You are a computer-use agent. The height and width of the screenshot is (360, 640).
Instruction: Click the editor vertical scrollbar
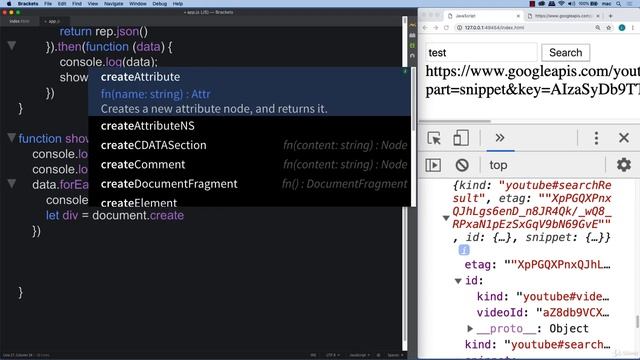pyautogui.click(x=404, y=183)
